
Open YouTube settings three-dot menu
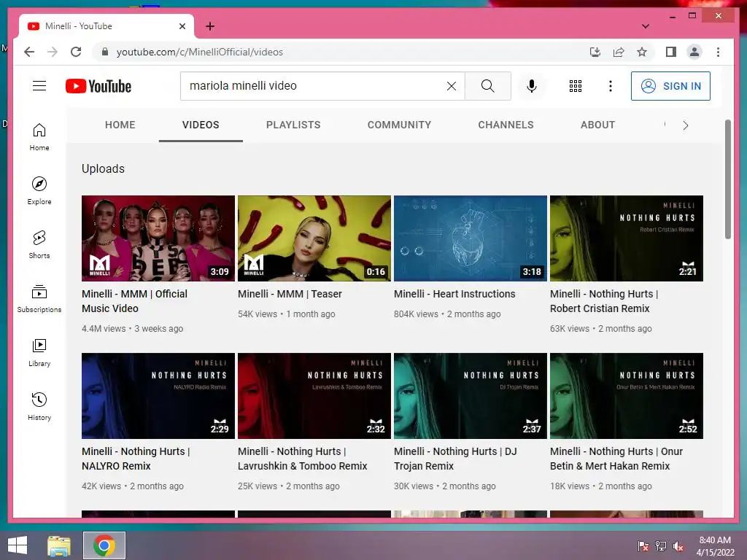point(611,86)
